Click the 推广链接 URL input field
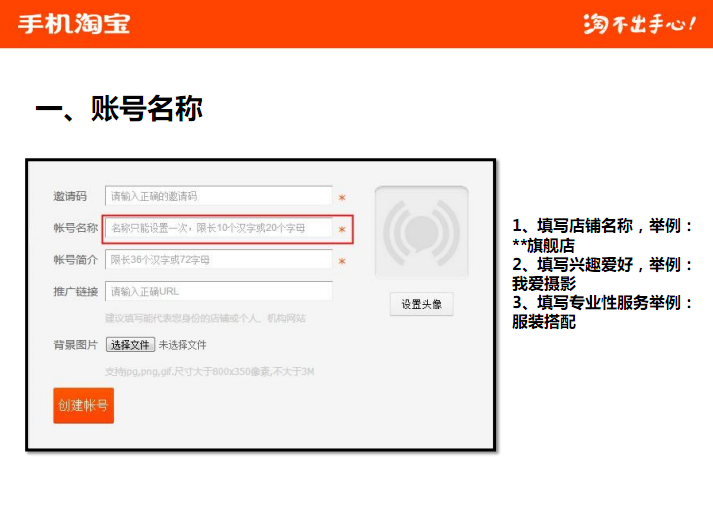Viewport: 713px width, 517px height. tap(219, 291)
